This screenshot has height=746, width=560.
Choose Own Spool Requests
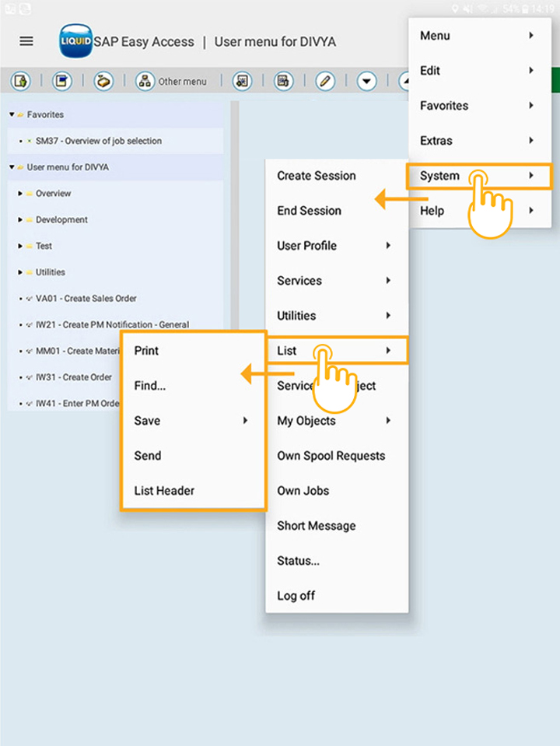pyautogui.click(x=336, y=456)
